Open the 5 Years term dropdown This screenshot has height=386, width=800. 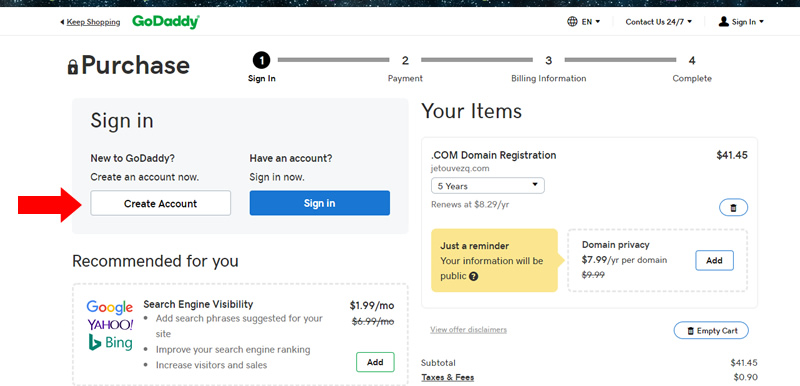(488, 186)
